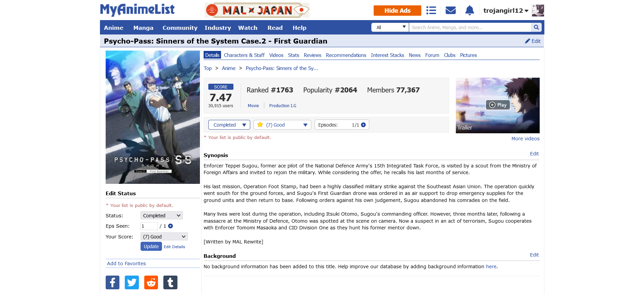
Task: Click the Eps Seen input field
Action: 149,226
